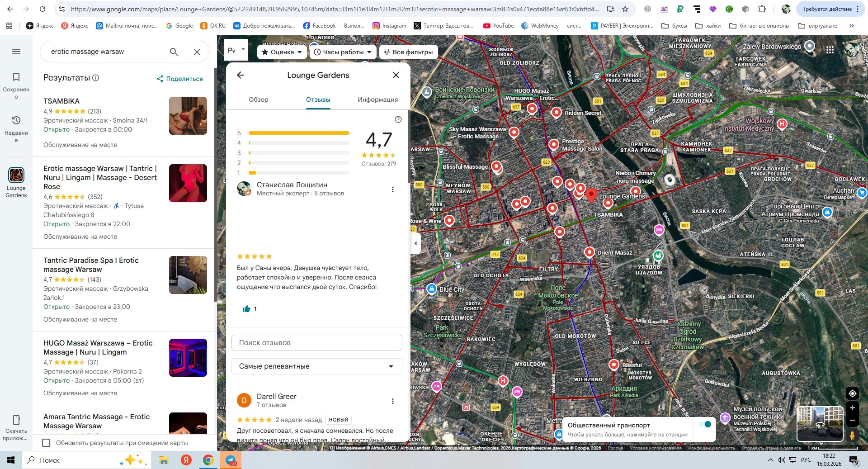
Task: Switch to the Информация tab
Action: (x=377, y=99)
